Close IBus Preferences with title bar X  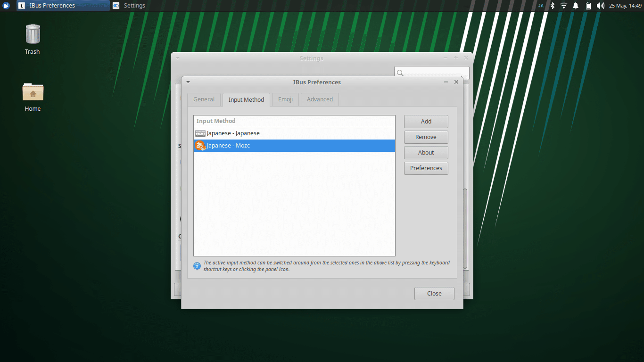[x=456, y=82]
